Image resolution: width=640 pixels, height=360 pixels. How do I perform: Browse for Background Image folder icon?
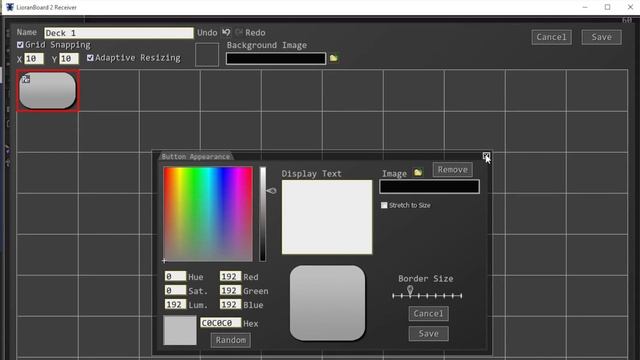point(333,58)
